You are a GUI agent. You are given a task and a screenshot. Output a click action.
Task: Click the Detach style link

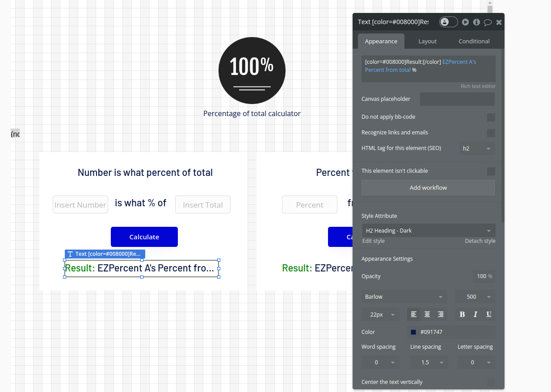click(x=480, y=241)
